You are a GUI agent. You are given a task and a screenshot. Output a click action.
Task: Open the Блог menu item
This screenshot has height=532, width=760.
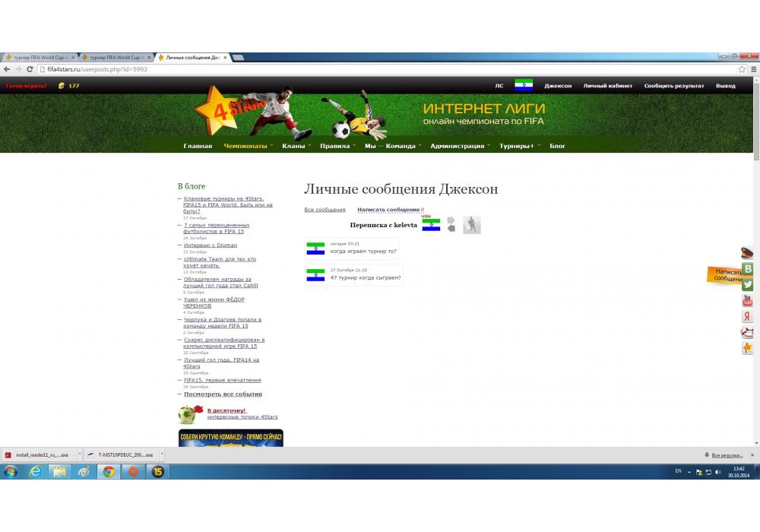[557, 146]
